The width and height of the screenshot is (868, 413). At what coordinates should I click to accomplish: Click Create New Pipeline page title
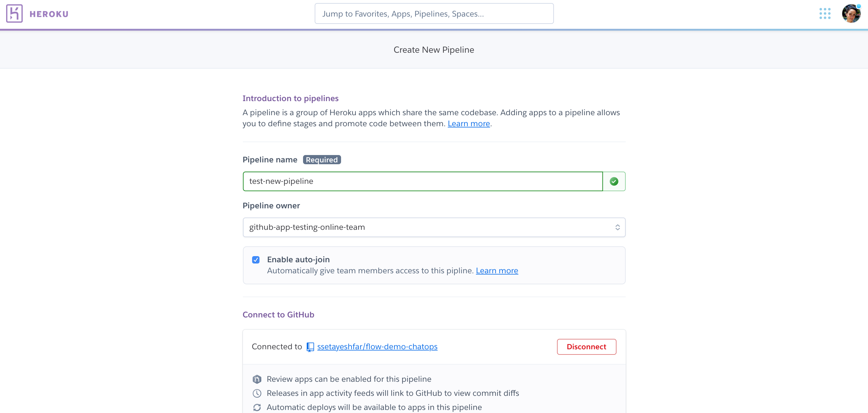coord(433,49)
